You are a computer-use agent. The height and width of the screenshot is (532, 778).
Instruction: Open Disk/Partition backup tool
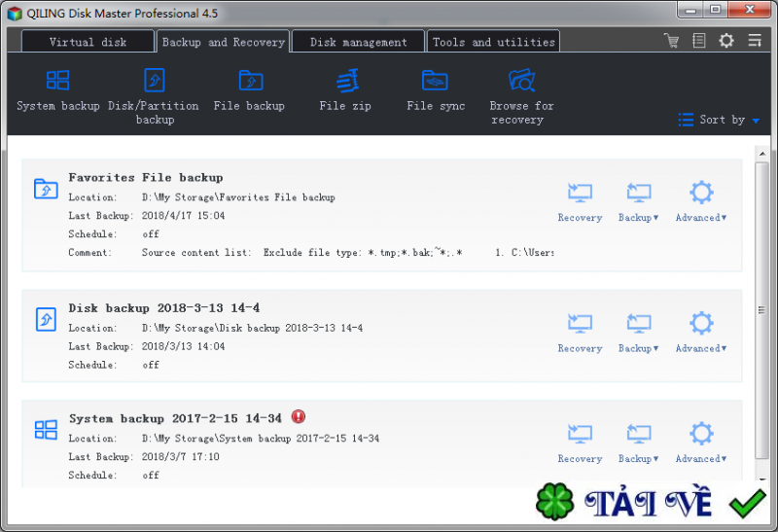[154, 96]
